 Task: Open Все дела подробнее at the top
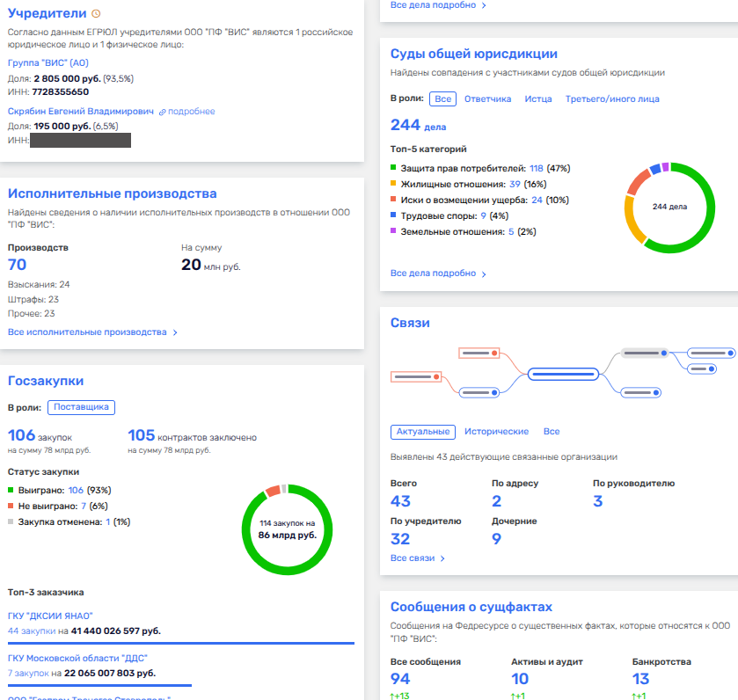click(x=433, y=5)
